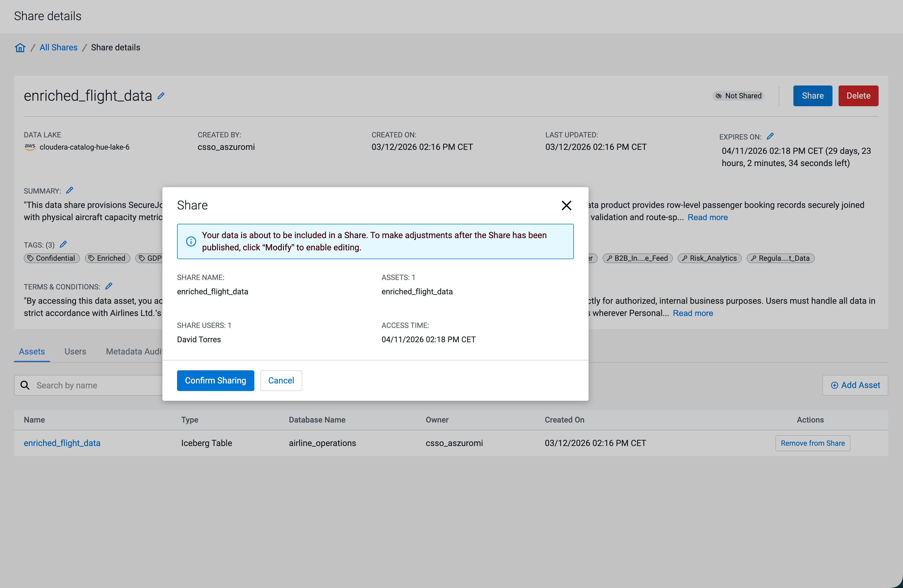The width and height of the screenshot is (903, 588).
Task: Click Add Asset button
Action: [x=855, y=385]
